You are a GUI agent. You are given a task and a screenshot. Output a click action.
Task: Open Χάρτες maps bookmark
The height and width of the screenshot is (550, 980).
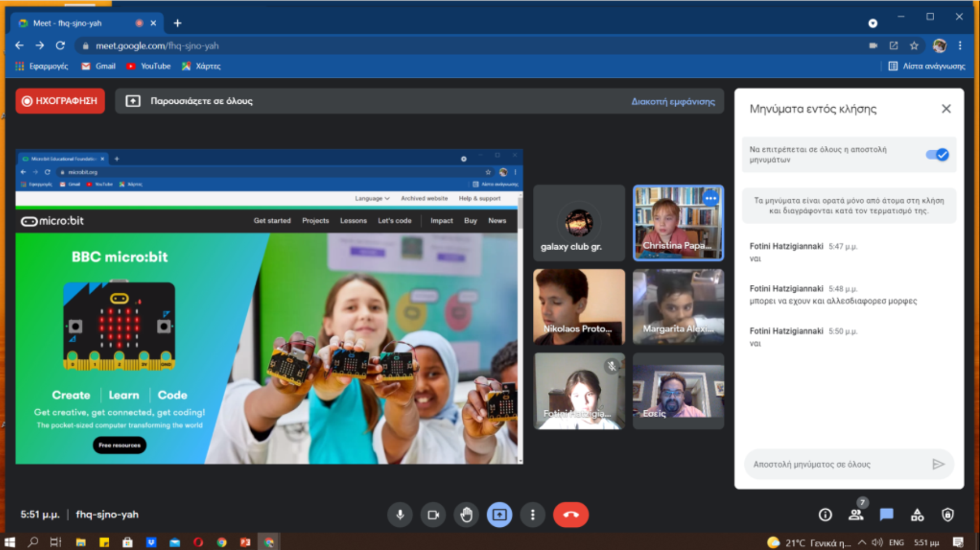click(202, 66)
